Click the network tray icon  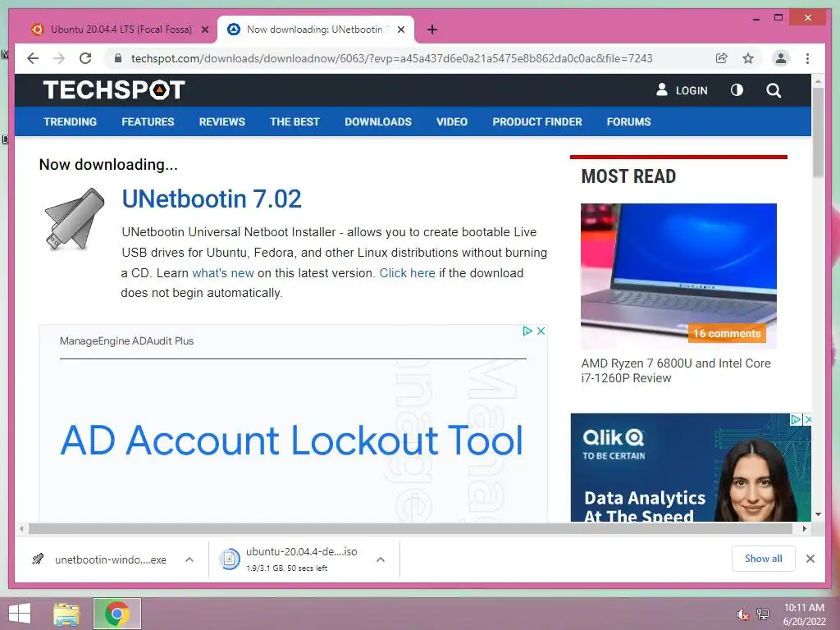coord(763,614)
